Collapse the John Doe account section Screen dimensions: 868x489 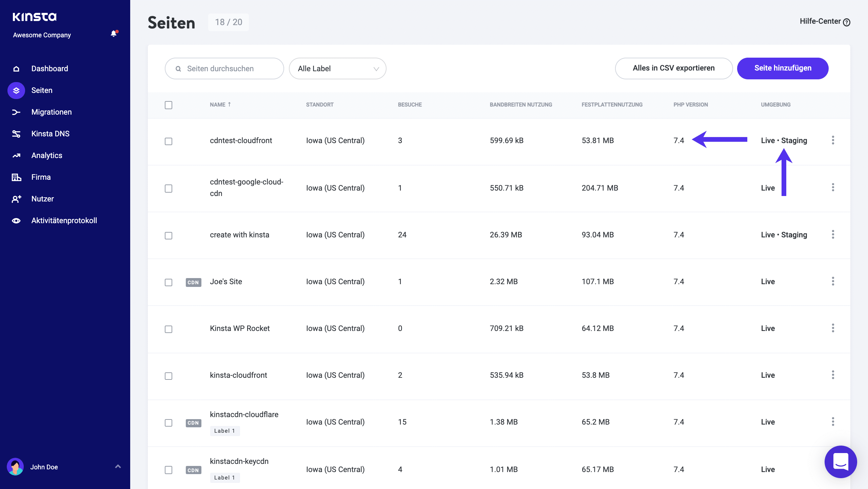(x=118, y=467)
